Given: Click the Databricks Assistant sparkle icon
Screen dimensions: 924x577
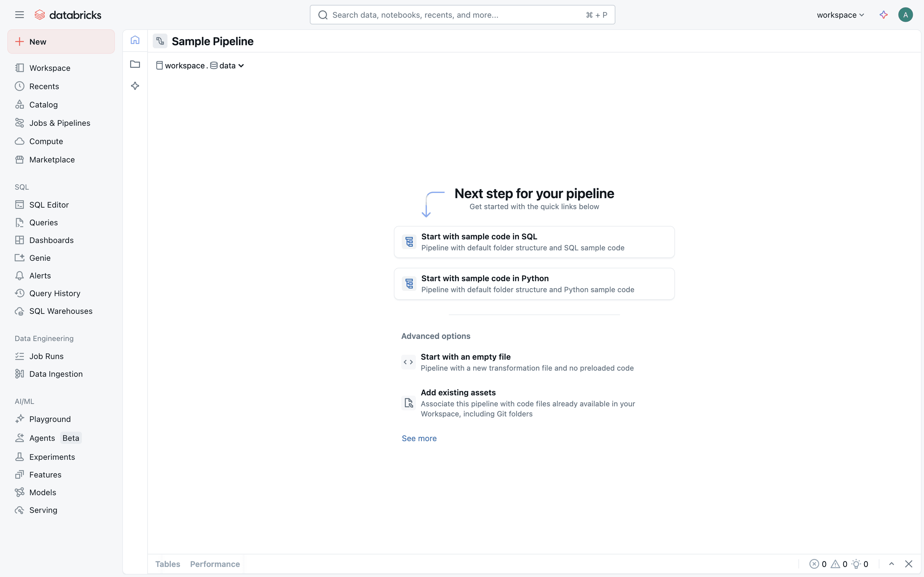Looking at the screenshot, I should [x=883, y=15].
